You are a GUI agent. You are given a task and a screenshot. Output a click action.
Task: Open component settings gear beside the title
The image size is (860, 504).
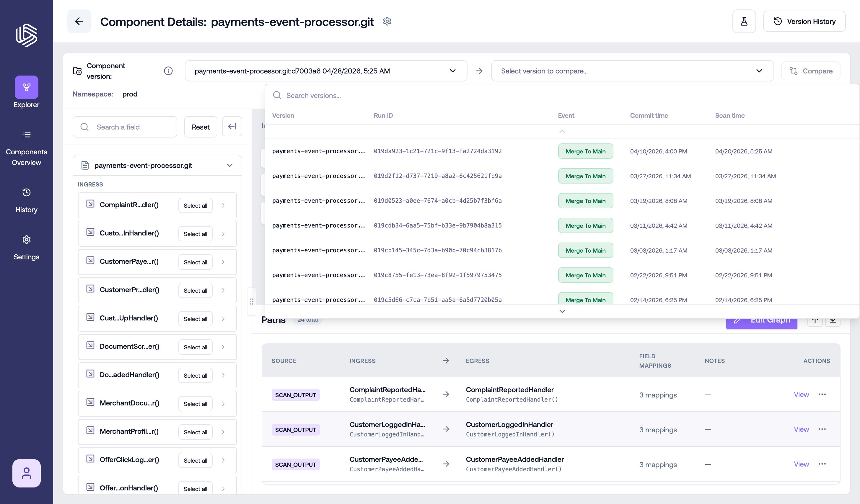tap(387, 22)
